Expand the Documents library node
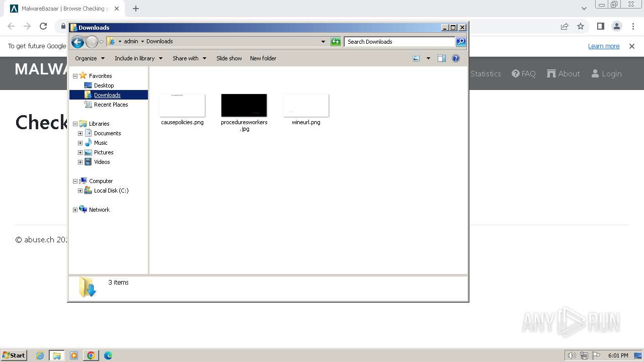The image size is (644, 362). [x=80, y=133]
